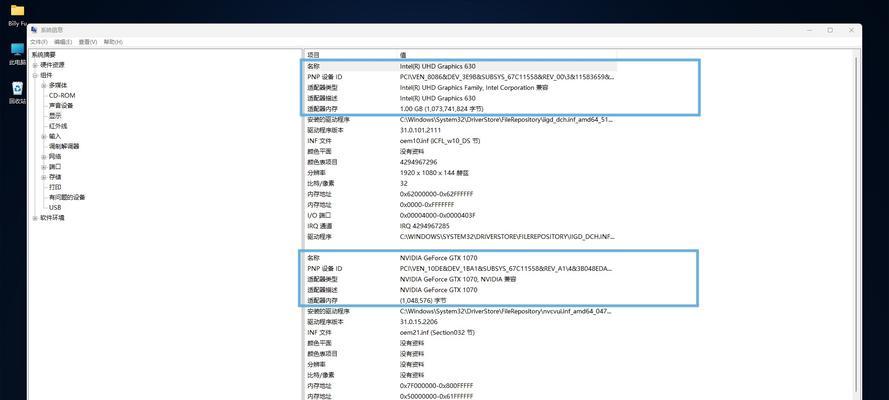Select CD-ROM in the component tree
This screenshot has height=400, width=889.
pyautogui.click(x=62, y=96)
